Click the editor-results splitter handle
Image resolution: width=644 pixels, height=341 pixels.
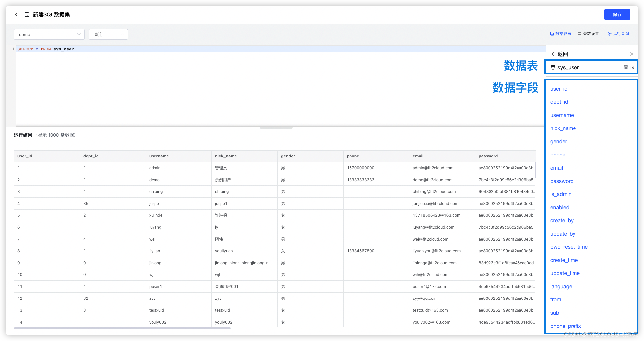[x=276, y=128]
